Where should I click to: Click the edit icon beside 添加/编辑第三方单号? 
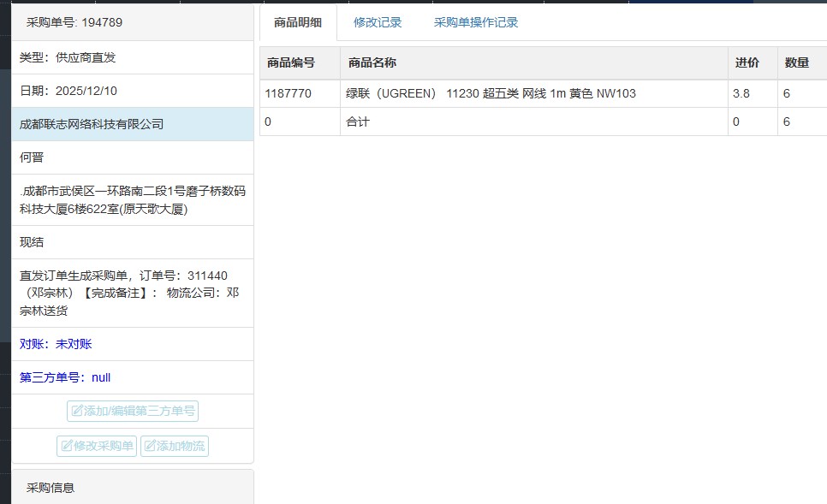pyautogui.click(x=77, y=412)
